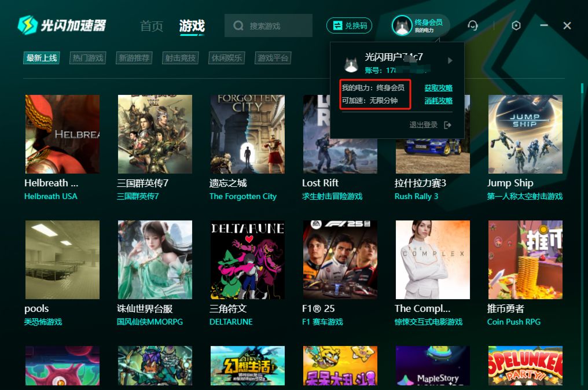
Task: Click the 类恐怖游戏 subtitle
Action: pos(43,322)
